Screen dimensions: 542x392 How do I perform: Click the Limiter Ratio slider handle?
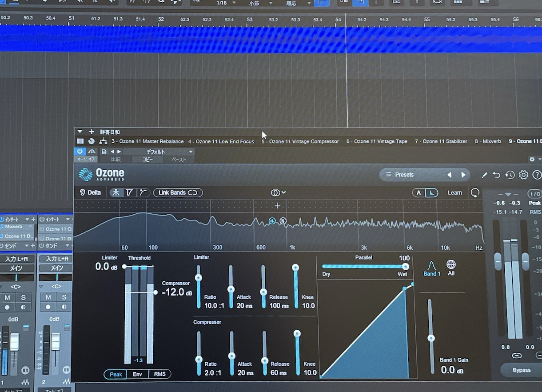pos(199,277)
